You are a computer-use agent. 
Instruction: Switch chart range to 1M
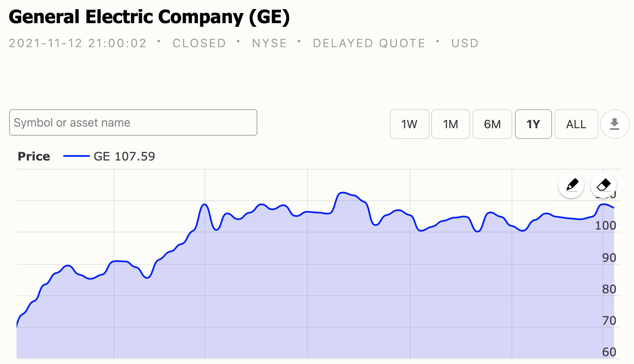point(450,124)
